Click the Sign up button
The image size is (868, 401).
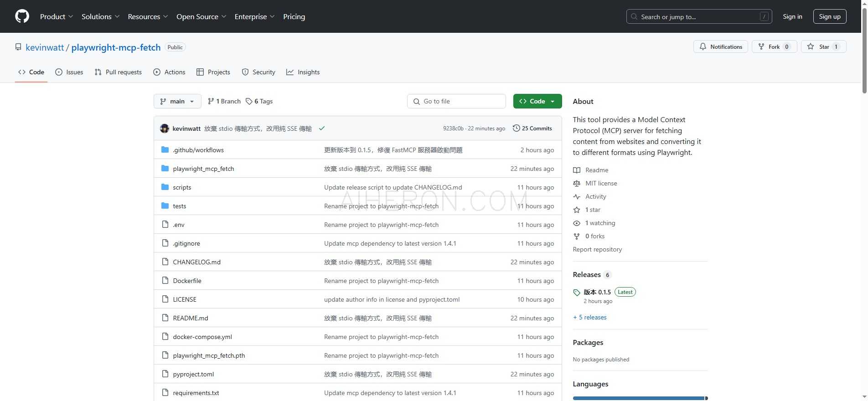(830, 16)
